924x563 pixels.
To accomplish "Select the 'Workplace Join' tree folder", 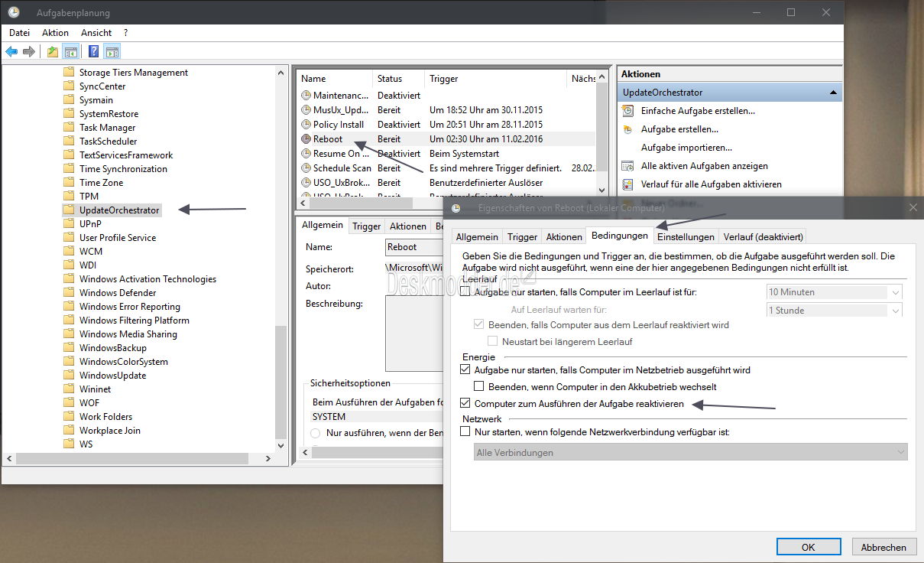I will (110, 431).
